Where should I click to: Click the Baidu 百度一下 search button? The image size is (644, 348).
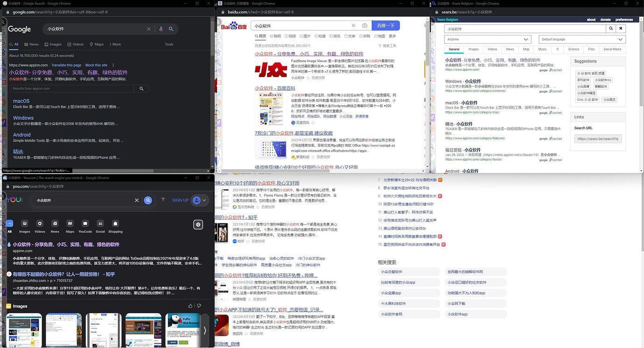(x=385, y=26)
